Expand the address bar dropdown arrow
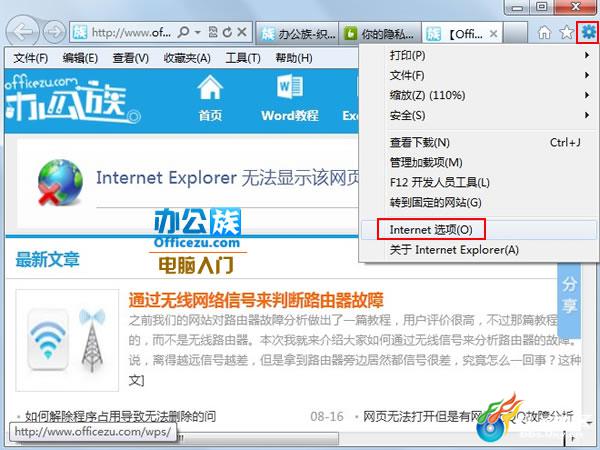Viewport: 600px width, 450px height. 198,32
